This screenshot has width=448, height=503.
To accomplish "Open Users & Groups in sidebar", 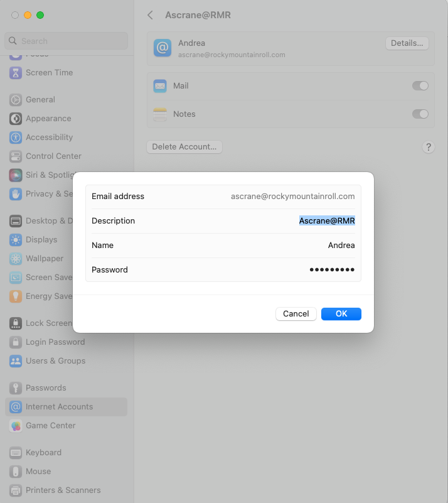I will coord(55,361).
